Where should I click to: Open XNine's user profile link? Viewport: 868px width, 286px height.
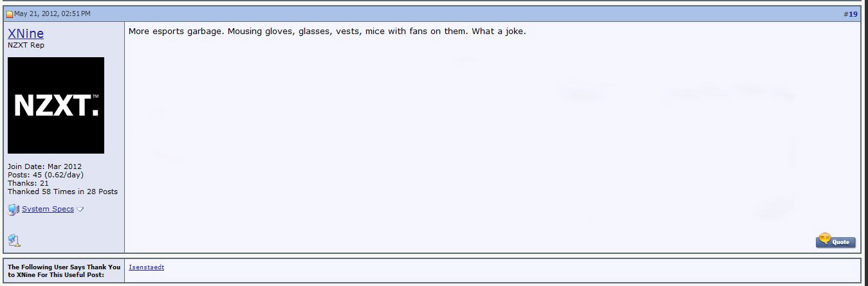tap(26, 33)
